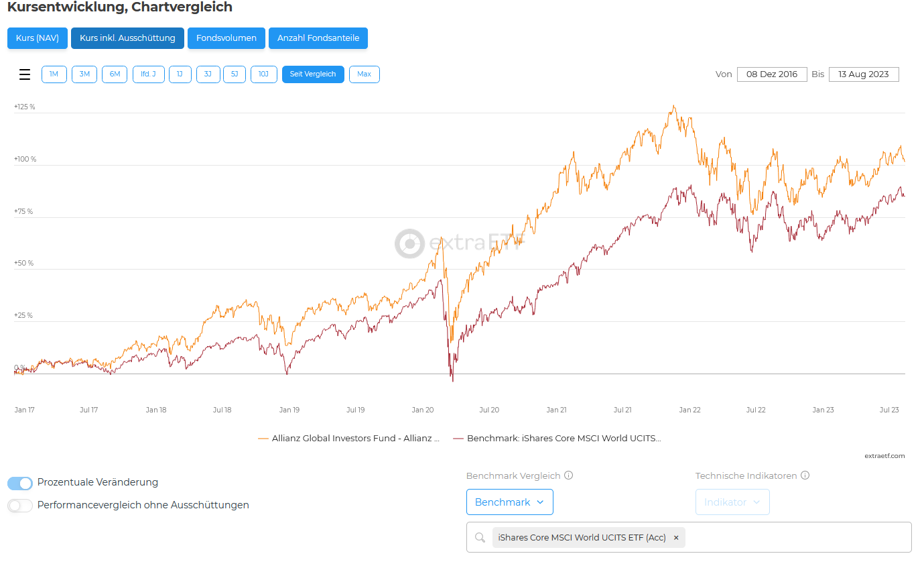Viewport: 924px width, 564px height.
Task: Choose the Max time range
Action: point(364,74)
